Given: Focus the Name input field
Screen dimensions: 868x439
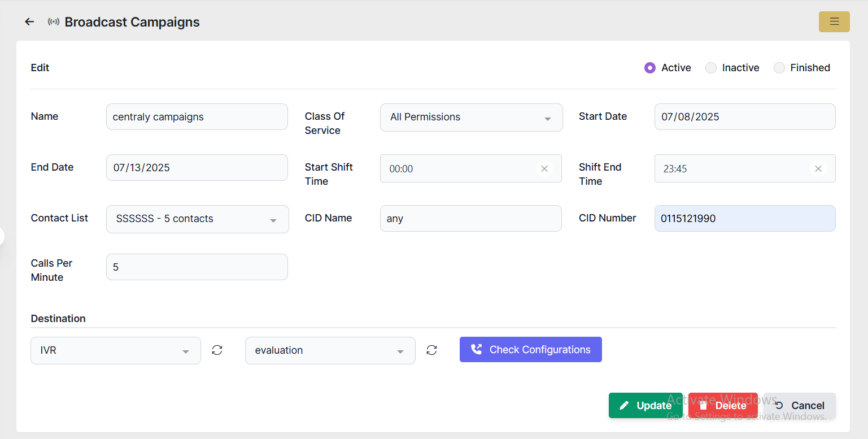Looking at the screenshot, I should coord(197,117).
